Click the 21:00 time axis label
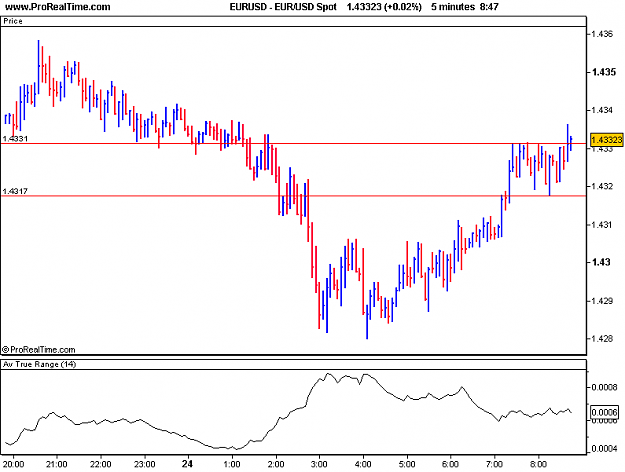Screen dimensions: 625x472 click(x=57, y=464)
